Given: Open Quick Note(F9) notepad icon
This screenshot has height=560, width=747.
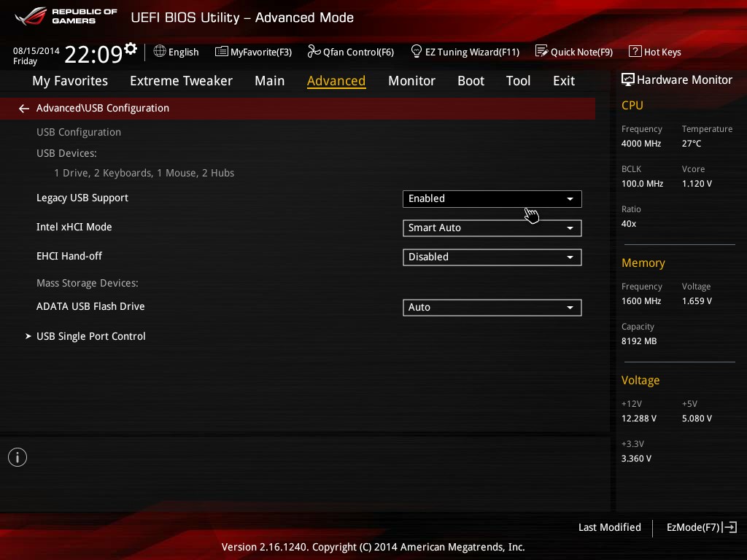Looking at the screenshot, I should 541,51.
